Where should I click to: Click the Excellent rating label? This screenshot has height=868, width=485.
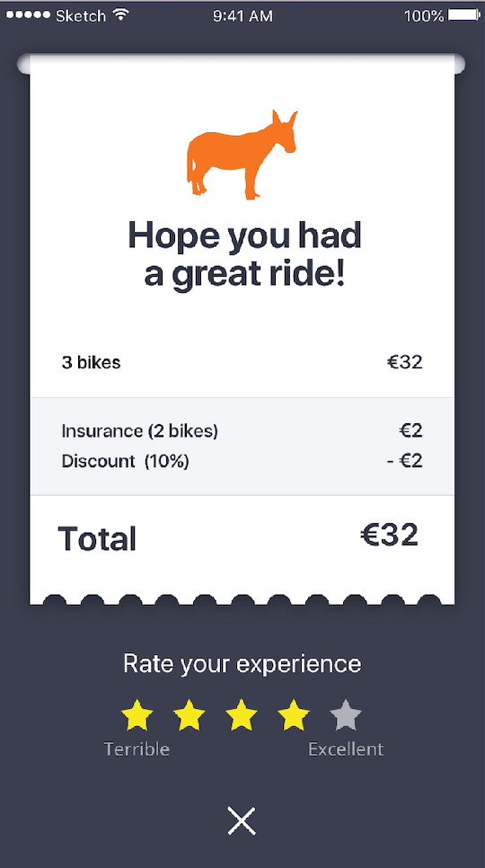pyautogui.click(x=346, y=749)
